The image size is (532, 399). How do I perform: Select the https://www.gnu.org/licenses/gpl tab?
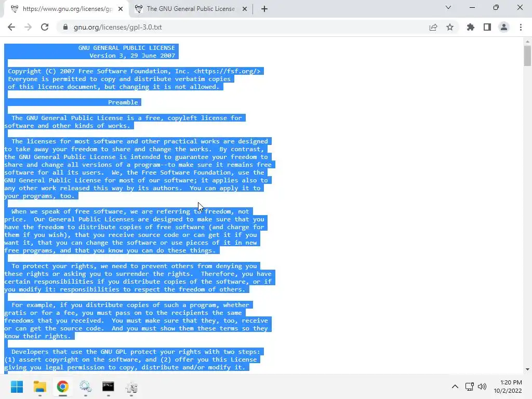(66, 9)
